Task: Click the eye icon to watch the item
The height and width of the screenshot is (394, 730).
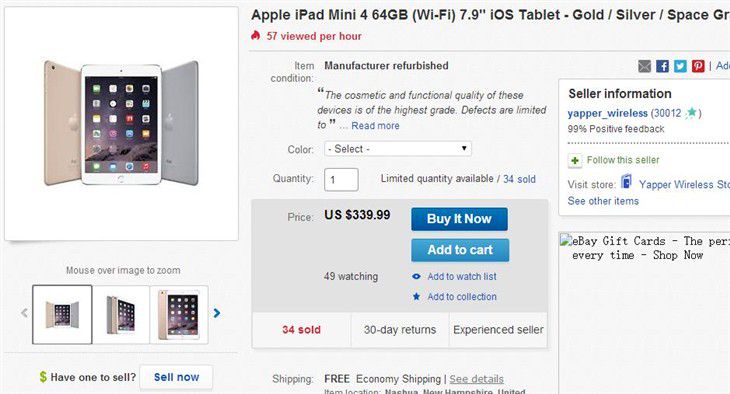Action: click(x=416, y=277)
